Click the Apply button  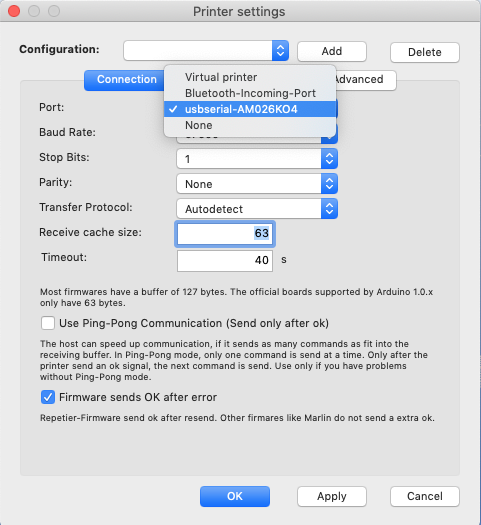(x=332, y=496)
